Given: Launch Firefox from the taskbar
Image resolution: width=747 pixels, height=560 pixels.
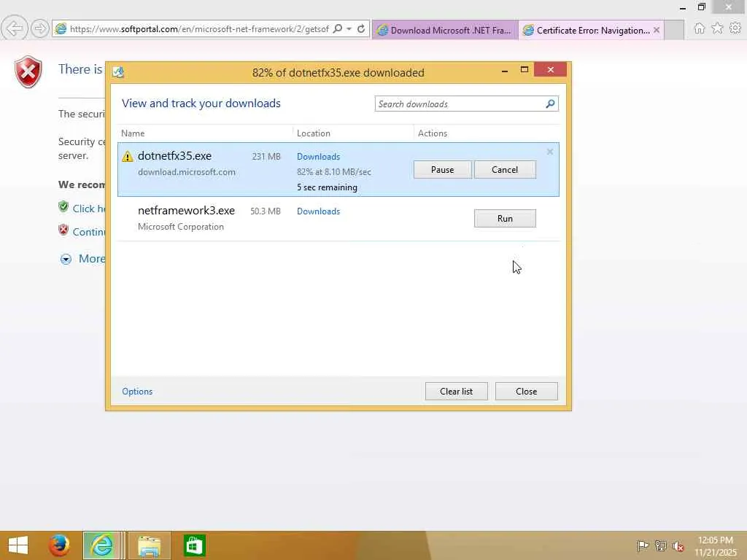Looking at the screenshot, I should 59,545.
